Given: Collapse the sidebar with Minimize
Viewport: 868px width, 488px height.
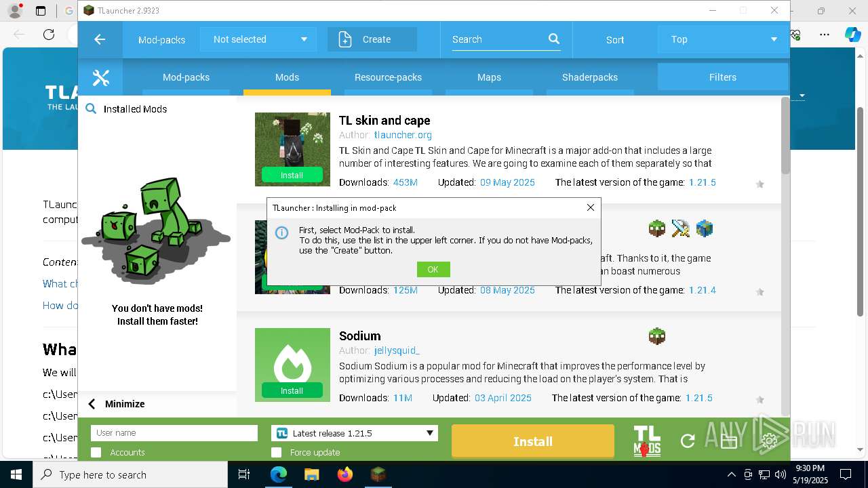Looking at the screenshot, I should coord(117,404).
